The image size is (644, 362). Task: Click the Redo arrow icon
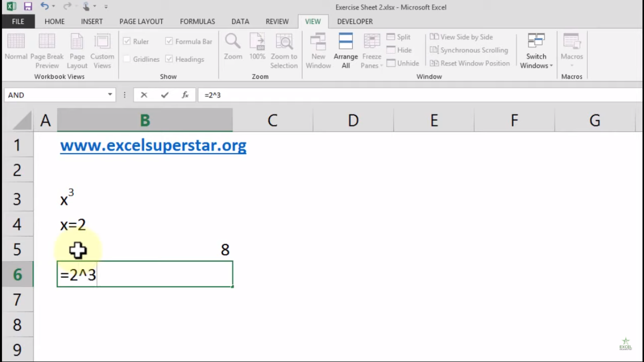(x=67, y=6)
